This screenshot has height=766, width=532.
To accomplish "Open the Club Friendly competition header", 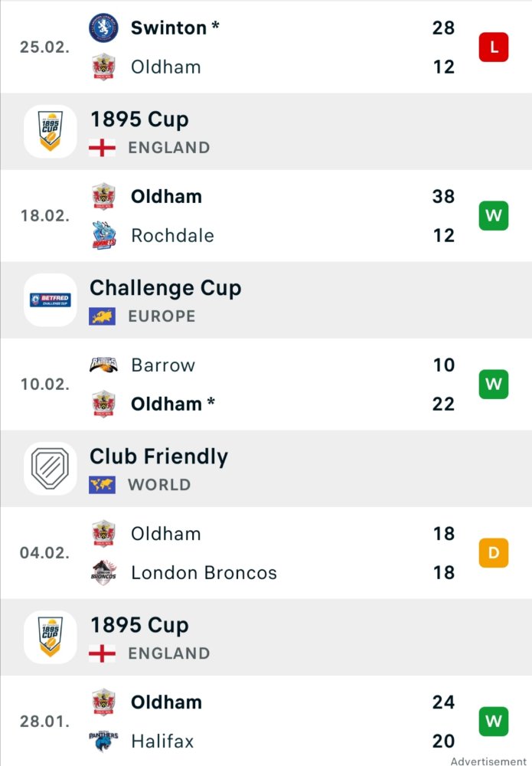I will tap(266, 469).
